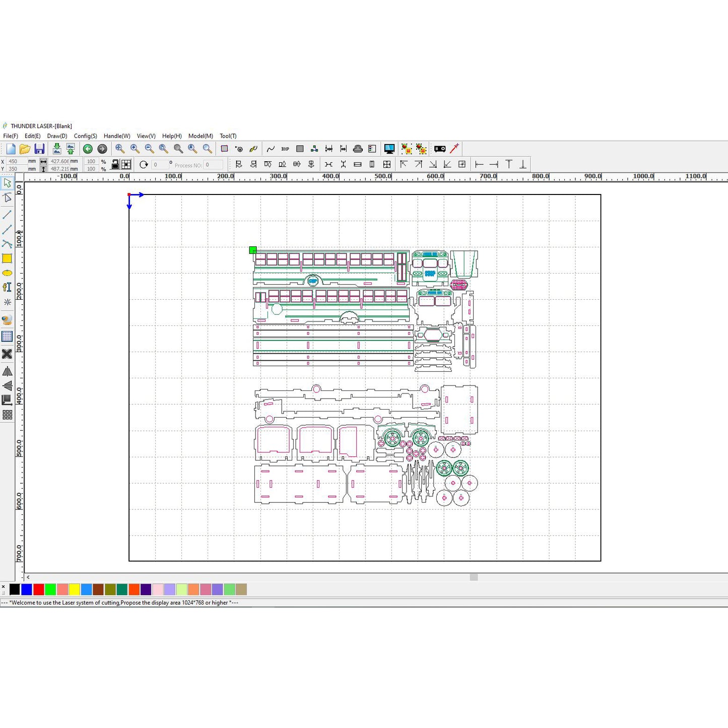Click the BMP bitmap handling icon
The height and width of the screenshot is (728, 728).
click(285, 149)
